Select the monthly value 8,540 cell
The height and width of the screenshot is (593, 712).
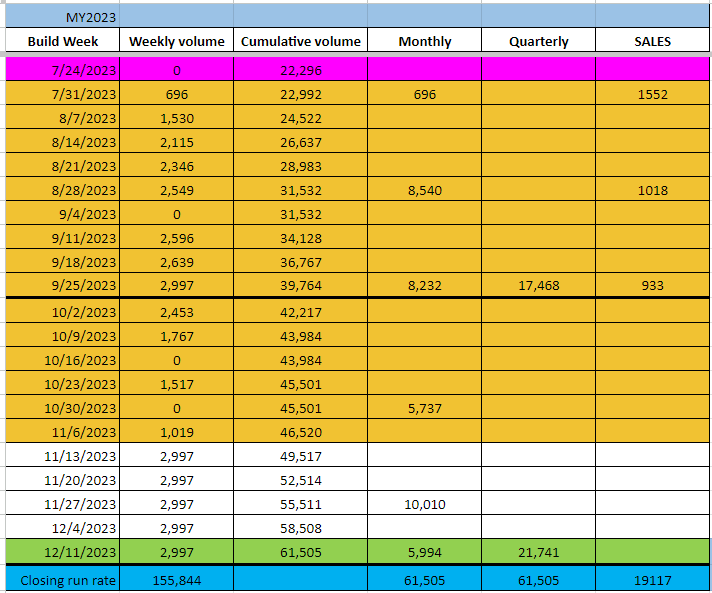424,190
